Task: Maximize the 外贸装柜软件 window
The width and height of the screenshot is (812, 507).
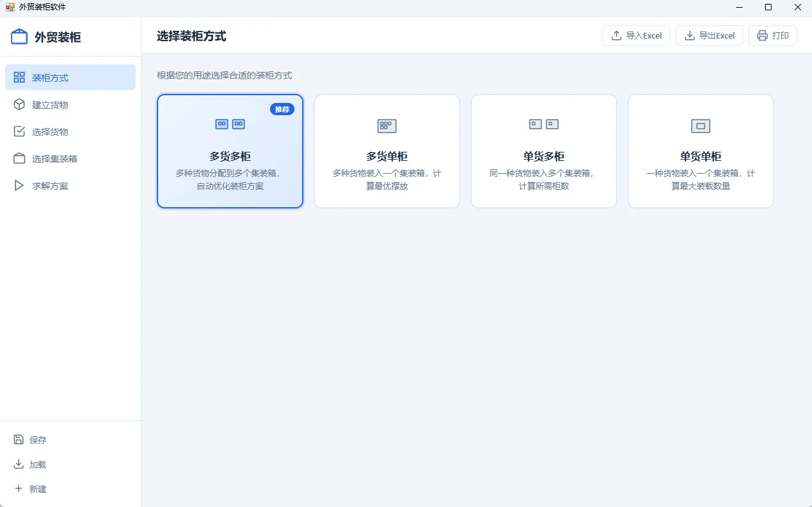Action: 768,7
